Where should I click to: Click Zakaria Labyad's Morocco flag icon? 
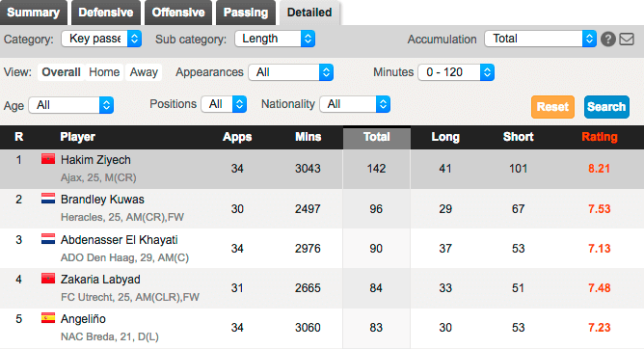coord(48,279)
